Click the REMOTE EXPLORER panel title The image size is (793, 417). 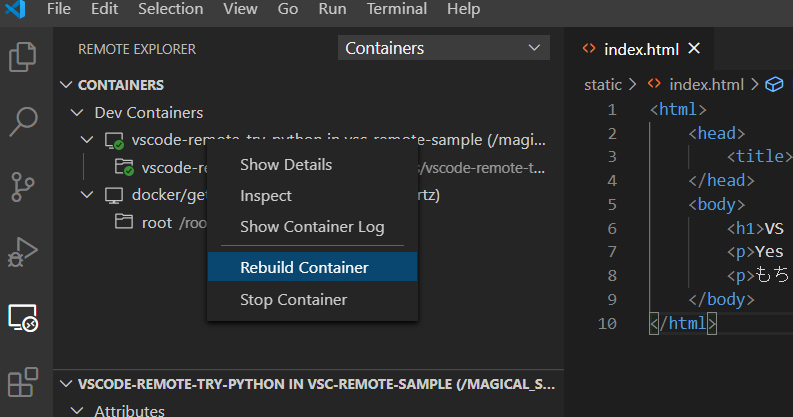click(x=137, y=49)
